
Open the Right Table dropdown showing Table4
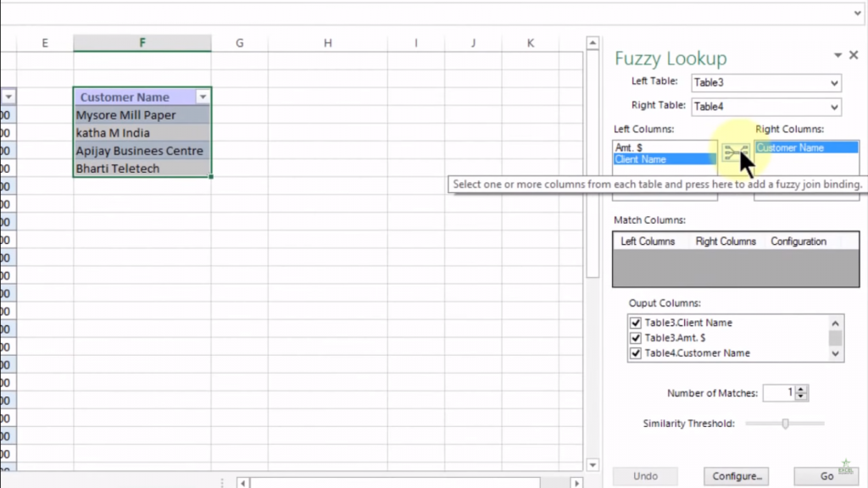(835, 107)
